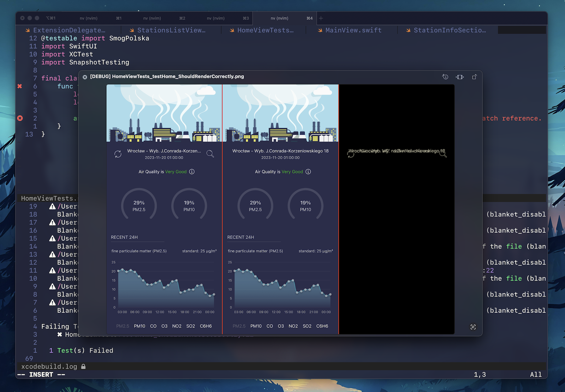Select PM10 pollutant in left snapshot
Image resolution: width=565 pixels, height=392 pixels.
coord(139,326)
